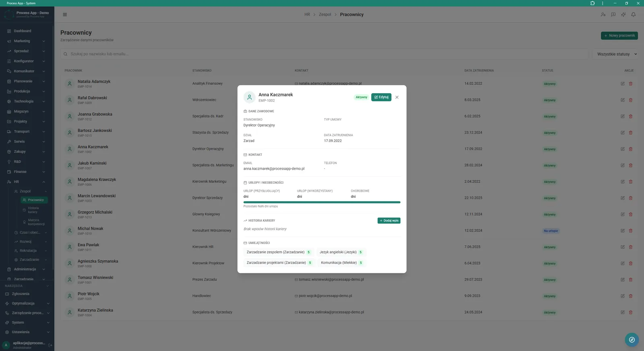This screenshot has height=351, width=644.
Task: Click Nowy pracownik button
Action: click(619, 36)
